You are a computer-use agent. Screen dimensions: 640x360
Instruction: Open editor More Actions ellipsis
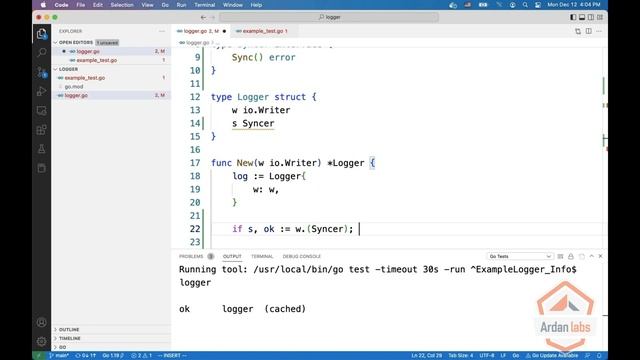pos(599,31)
